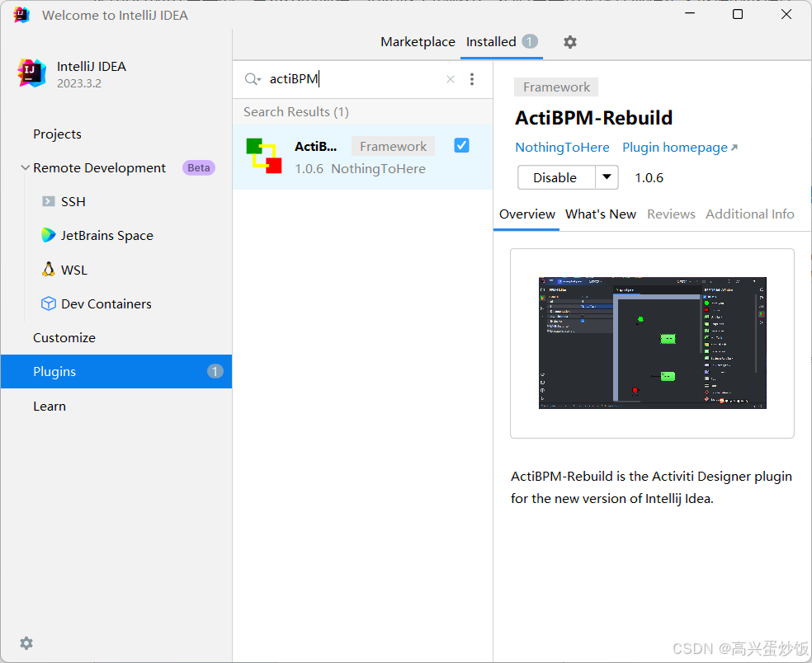Open the plugin screenshot thumbnail
Image resolution: width=812 pixels, height=663 pixels.
coord(652,343)
